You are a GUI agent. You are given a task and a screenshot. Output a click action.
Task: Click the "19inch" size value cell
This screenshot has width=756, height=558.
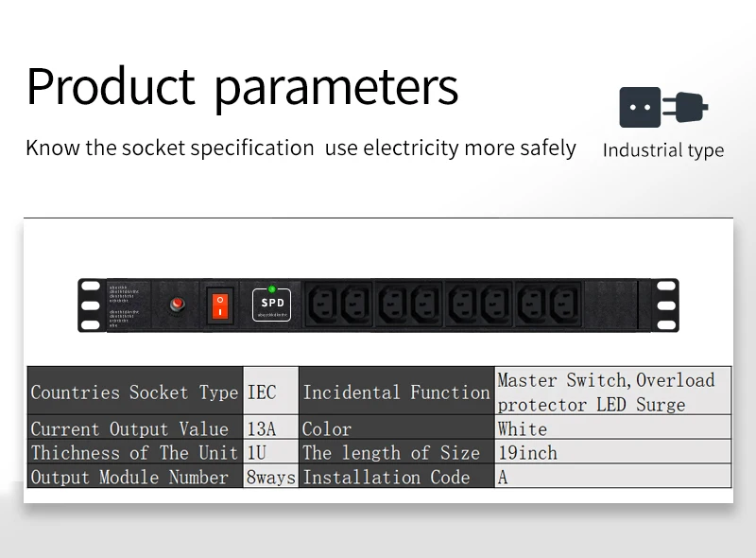[x=527, y=453]
